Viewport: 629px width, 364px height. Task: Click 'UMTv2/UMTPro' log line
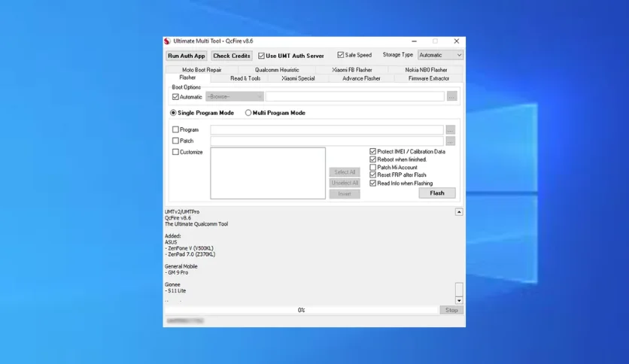[182, 212]
